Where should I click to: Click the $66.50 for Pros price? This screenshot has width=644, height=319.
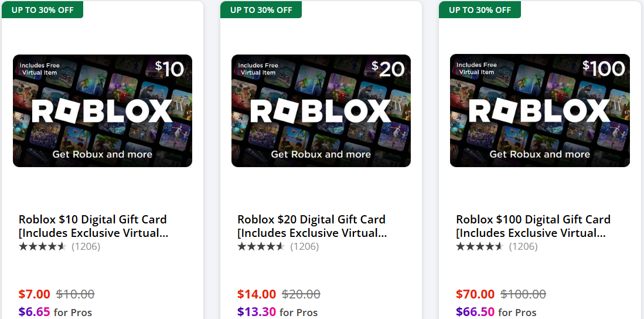coord(496,312)
